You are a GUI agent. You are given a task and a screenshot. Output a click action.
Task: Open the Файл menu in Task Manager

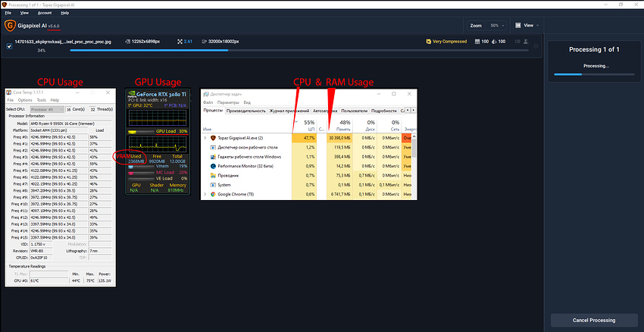(x=208, y=102)
